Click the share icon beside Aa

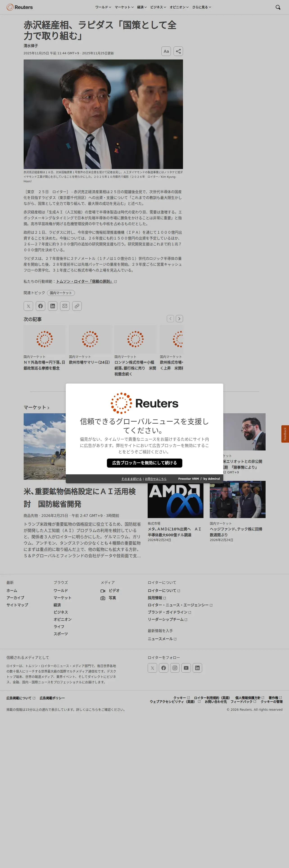pos(178,51)
